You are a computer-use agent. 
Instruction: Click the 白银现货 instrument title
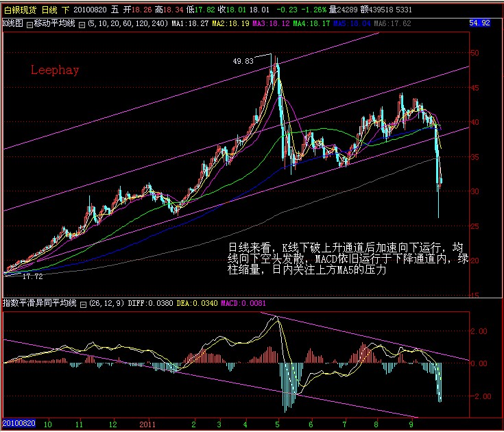19,10
